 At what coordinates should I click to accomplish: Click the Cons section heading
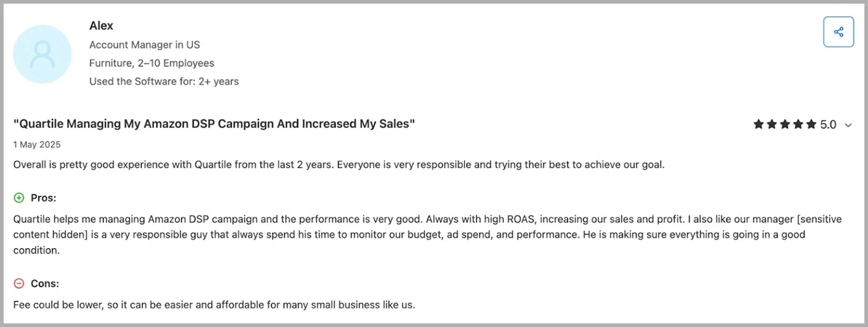tap(44, 283)
